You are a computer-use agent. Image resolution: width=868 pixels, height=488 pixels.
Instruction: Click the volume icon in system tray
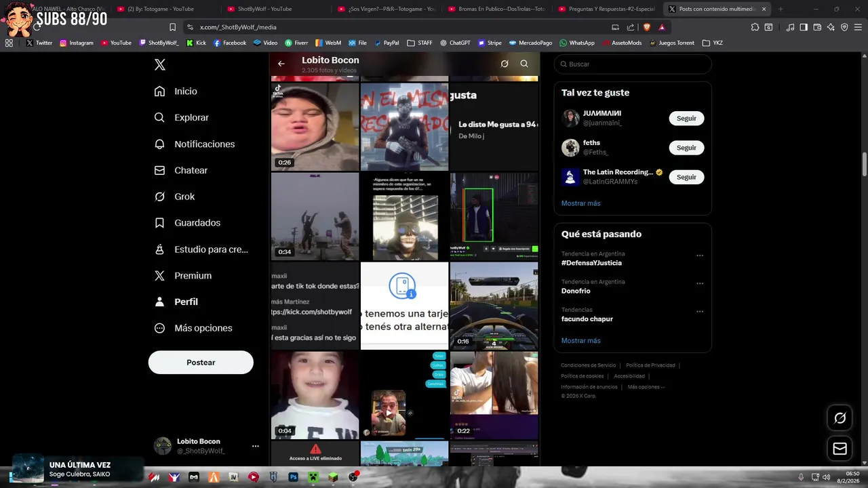point(826,477)
